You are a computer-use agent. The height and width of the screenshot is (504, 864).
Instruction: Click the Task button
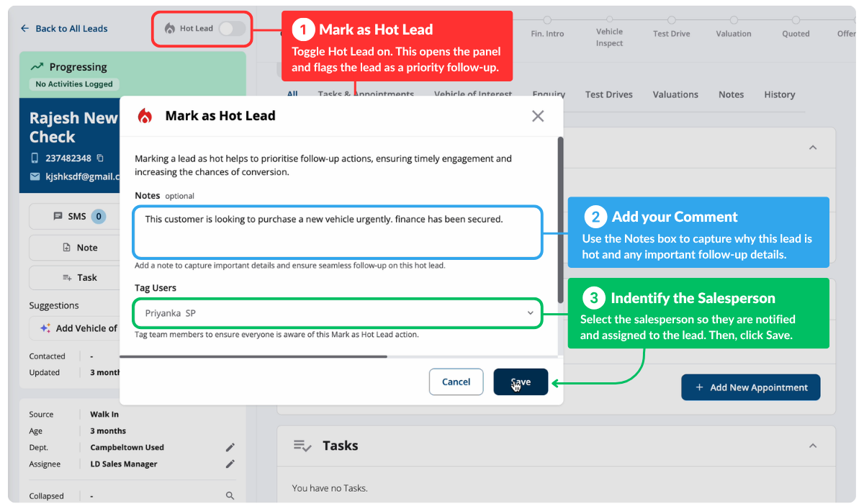[x=75, y=277]
